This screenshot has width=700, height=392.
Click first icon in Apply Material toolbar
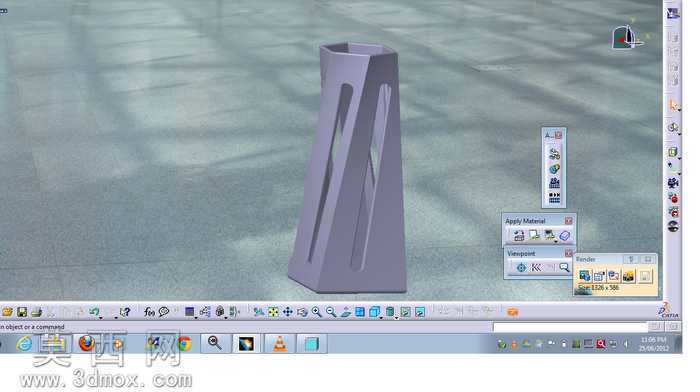(519, 235)
